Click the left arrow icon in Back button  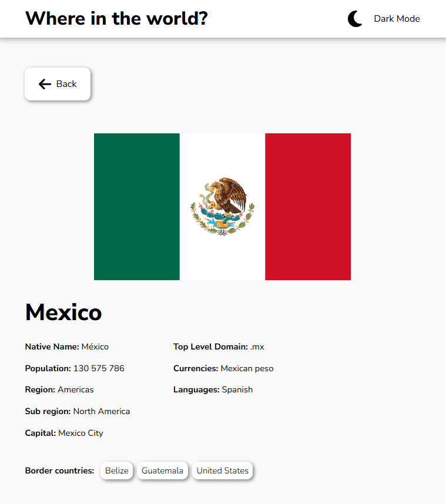pos(45,84)
